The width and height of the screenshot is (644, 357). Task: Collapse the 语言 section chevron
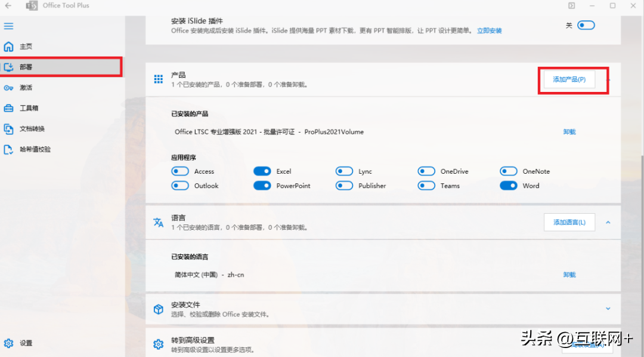click(x=608, y=223)
